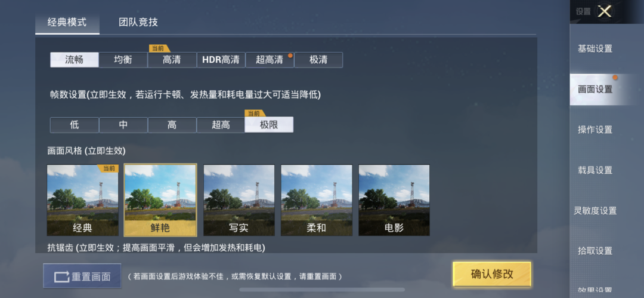Pick the 经典 style thumbnail

pyautogui.click(x=82, y=200)
